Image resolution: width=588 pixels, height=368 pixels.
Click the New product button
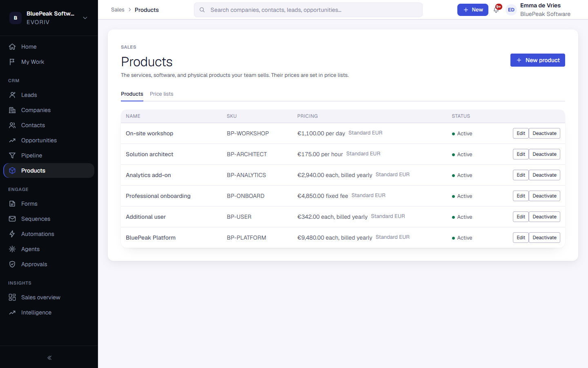pyautogui.click(x=538, y=60)
